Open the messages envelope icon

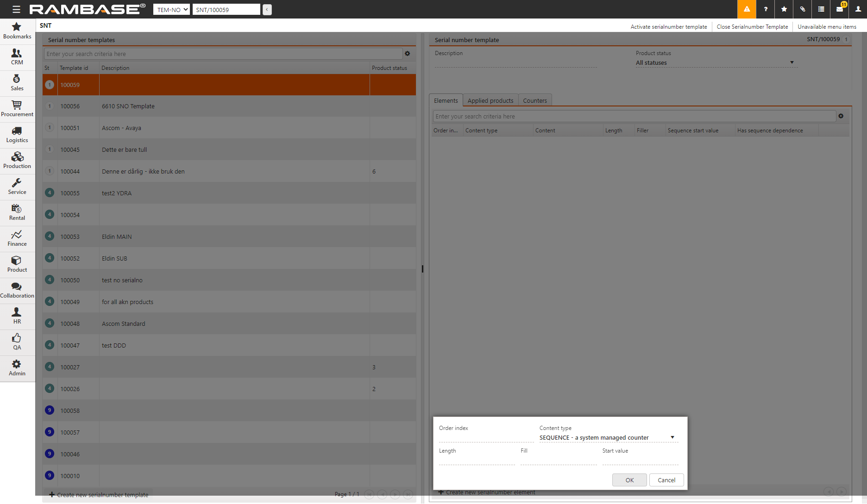[840, 9]
